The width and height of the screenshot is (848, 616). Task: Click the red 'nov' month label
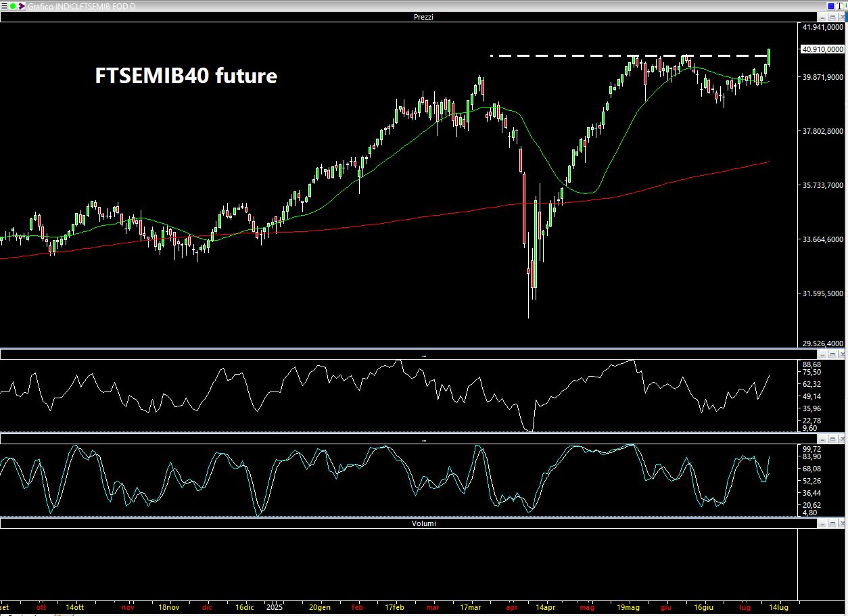click(127, 607)
